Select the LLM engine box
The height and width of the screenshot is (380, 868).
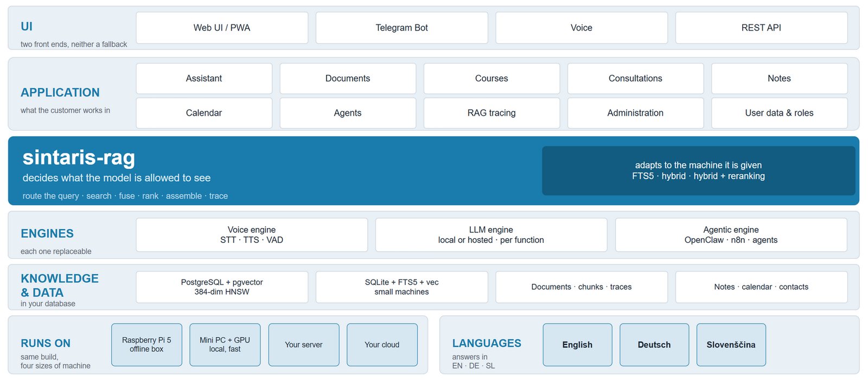pos(491,235)
